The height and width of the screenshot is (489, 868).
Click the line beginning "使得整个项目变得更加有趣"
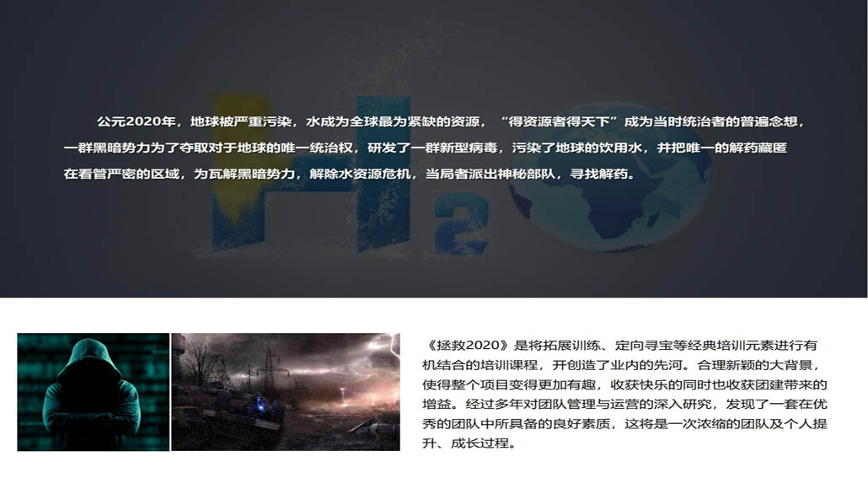624,385
